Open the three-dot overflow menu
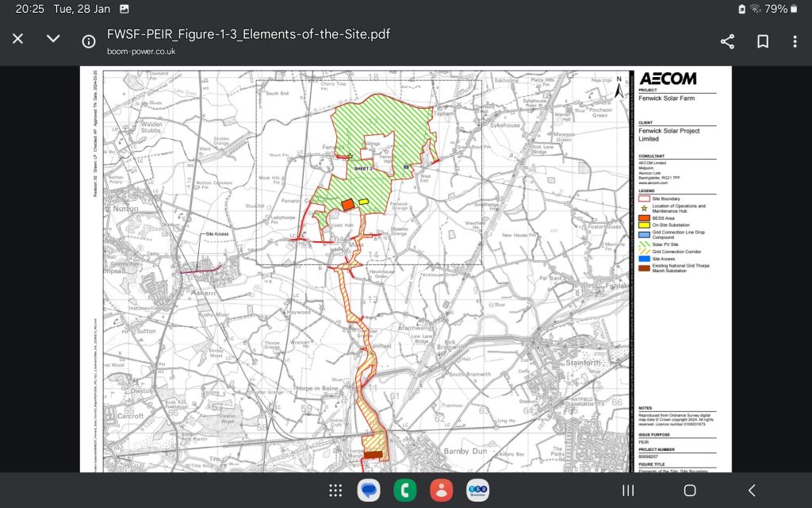The height and width of the screenshot is (508, 812). click(x=795, y=41)
